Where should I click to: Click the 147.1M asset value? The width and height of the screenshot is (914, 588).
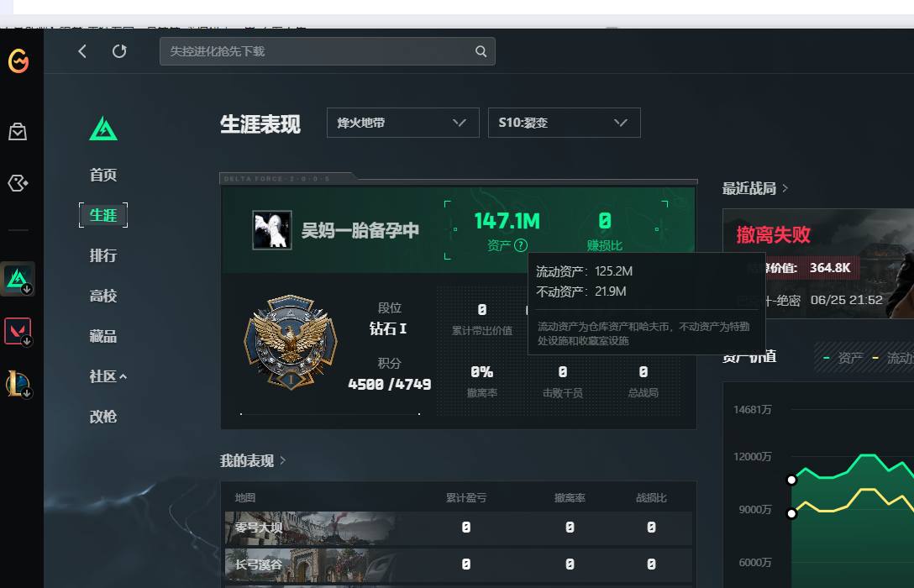pyautogui.click(x=507, y=222)
